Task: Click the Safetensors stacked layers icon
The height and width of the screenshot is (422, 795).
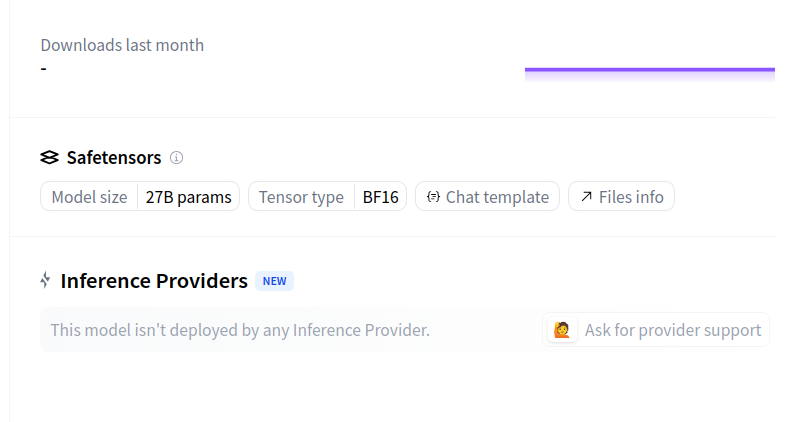Action: [50, 158]
